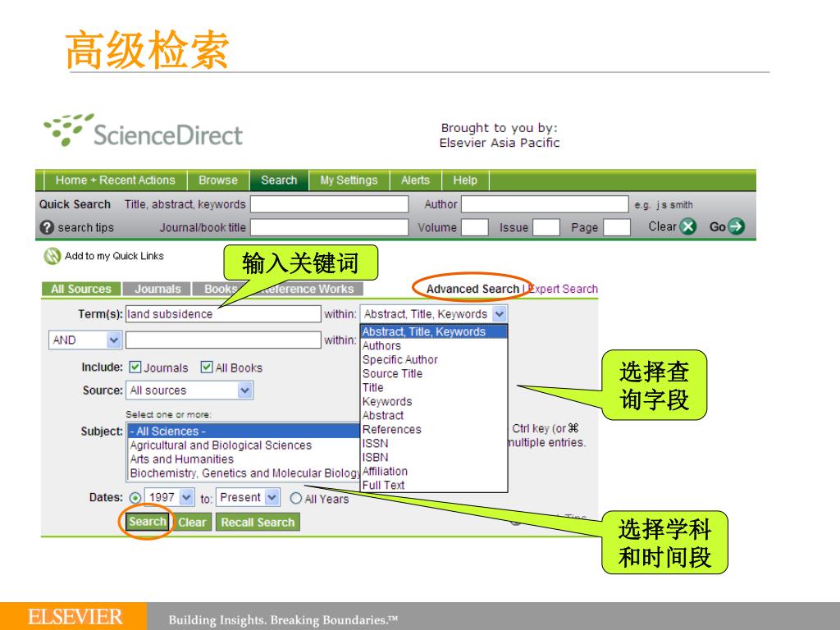Toggle the All Books checkbox
The height and width of the screenshot is (630, 840).
pos(206,367)
